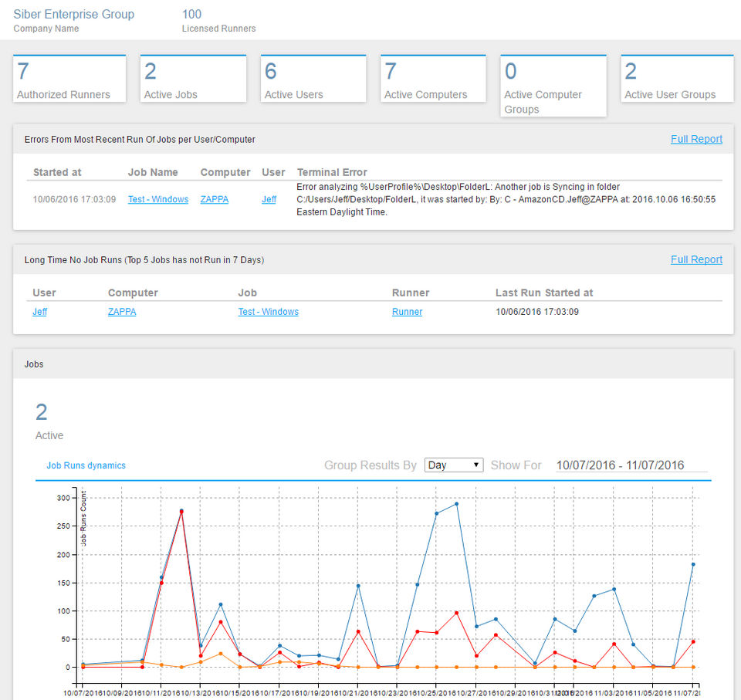Viewport: 741px width, 700px height.
Task: Click the Runner link in the Runner column
Action: pos(407,312)
